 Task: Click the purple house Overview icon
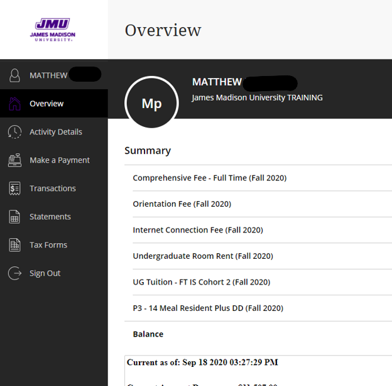(15, 104)
